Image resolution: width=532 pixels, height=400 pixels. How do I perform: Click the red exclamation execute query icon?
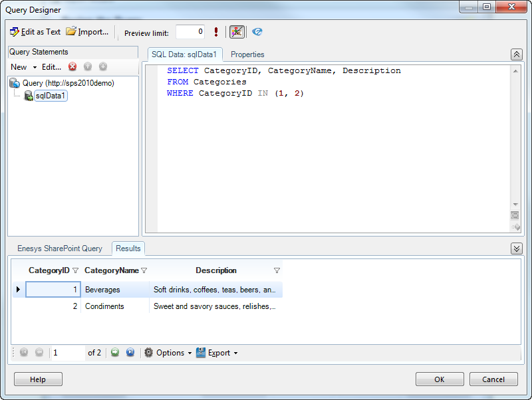(216, 32)
